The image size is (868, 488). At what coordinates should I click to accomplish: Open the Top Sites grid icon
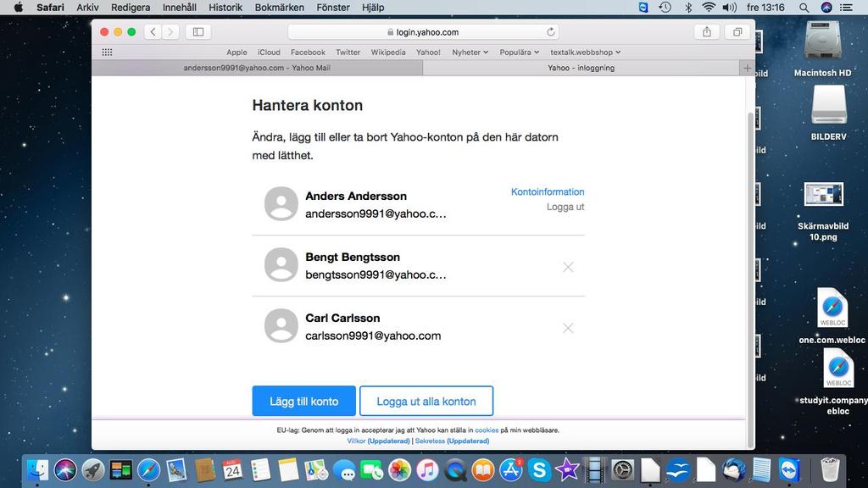[108, 52]
